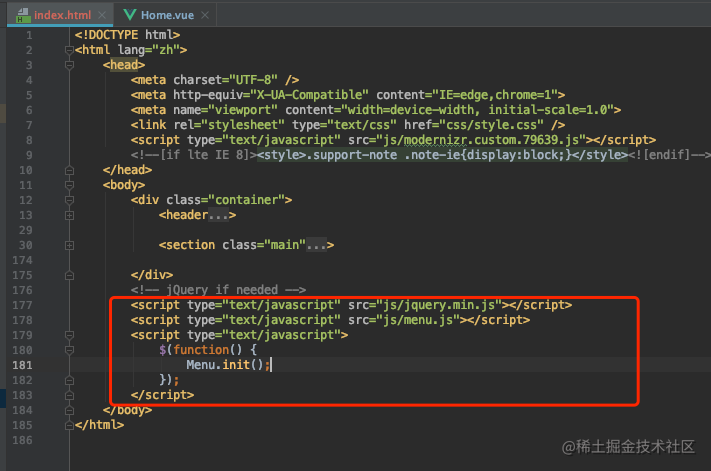This screenshot has width=711, height=471.
Task: Close the Home.vue tab
Action: tap(205, 15)
